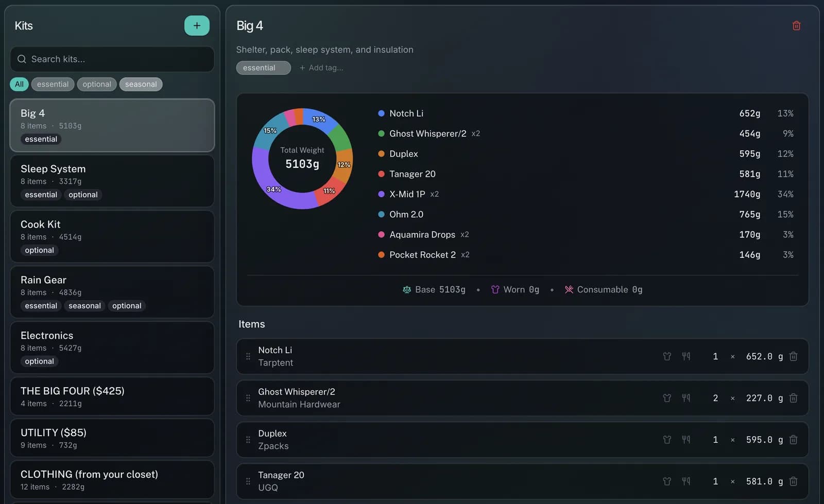824x504 pixels.
Task: Delete the Notch Li item row
Action: tap(793, 356)
